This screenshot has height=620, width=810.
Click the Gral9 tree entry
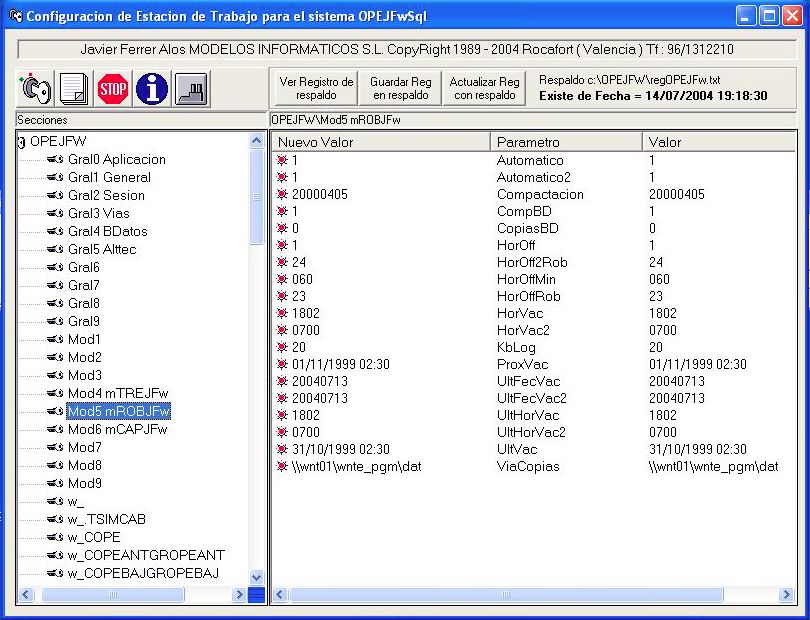(84, 321)
